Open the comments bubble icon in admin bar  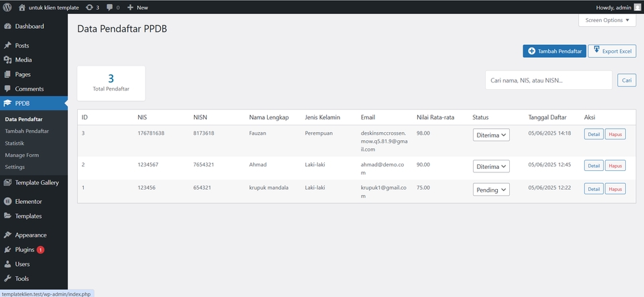[x=109, y=7]
